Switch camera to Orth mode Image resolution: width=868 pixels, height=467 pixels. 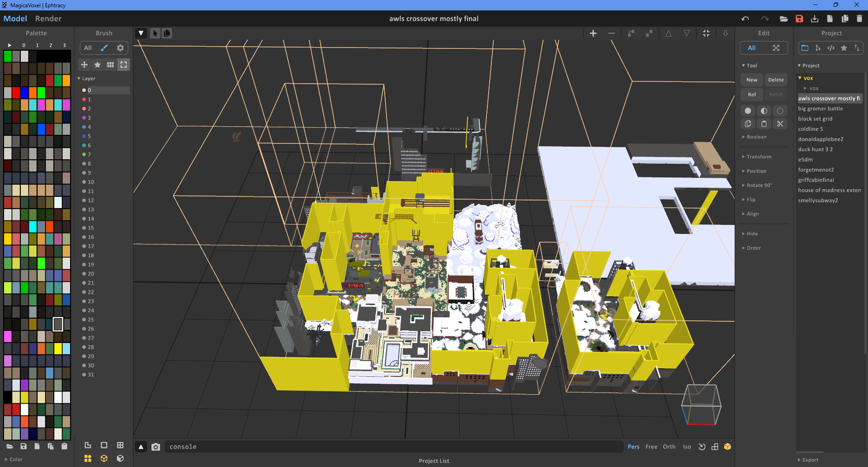[669, 447]
